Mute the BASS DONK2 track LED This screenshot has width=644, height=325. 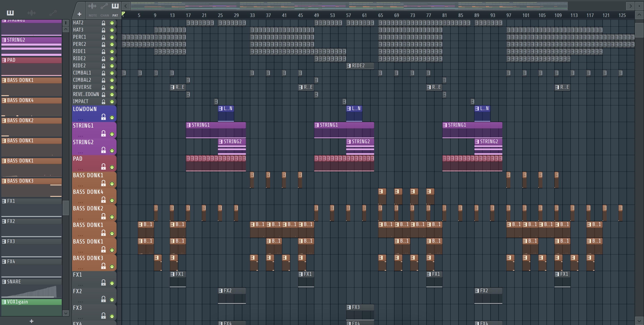pos(112,217)
